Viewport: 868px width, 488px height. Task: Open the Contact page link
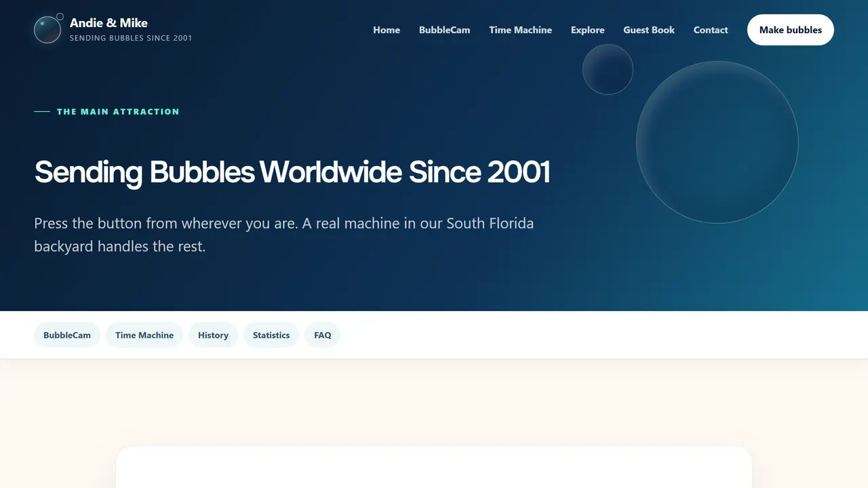point(711,30)
